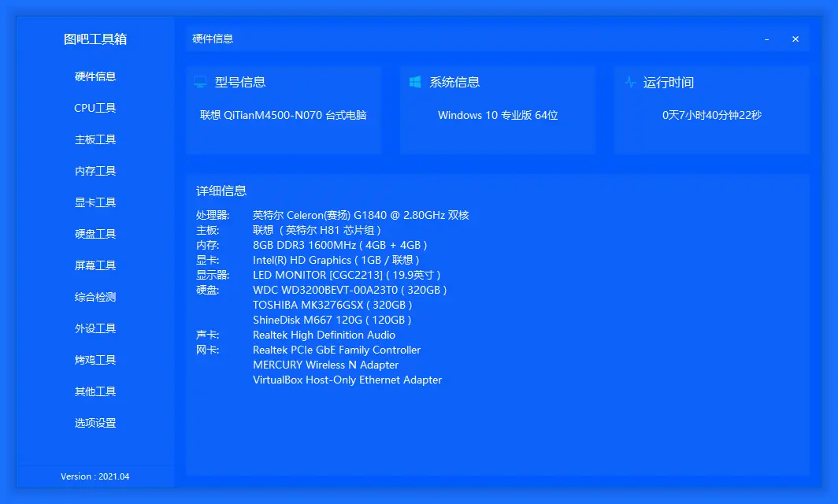This screenshot has height=504, width=838.
Task: Click the MERCURY Wireless N Adapter line
Action: pyautogui.click(x=325, y=365)
